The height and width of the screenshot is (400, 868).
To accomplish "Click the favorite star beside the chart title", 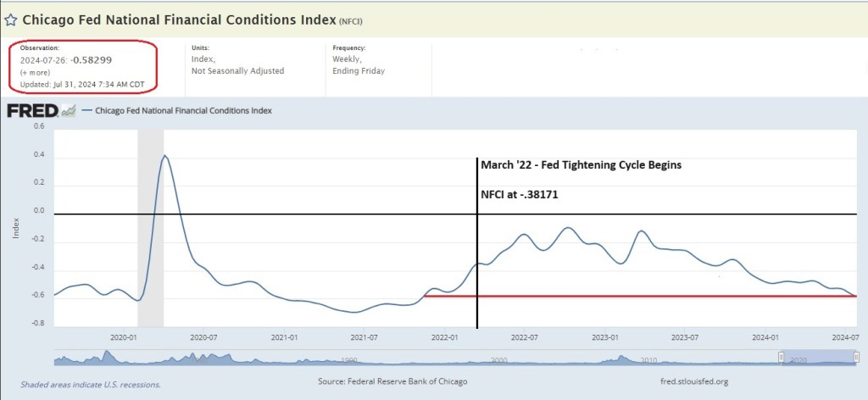I will click(x=11, y=18).
